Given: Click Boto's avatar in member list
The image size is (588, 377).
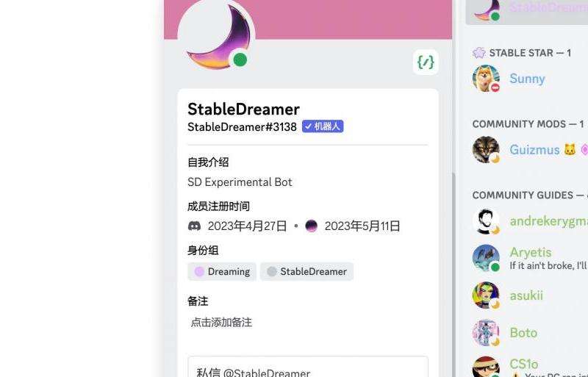Looking at the screenshot, I should tap(486, 332).
